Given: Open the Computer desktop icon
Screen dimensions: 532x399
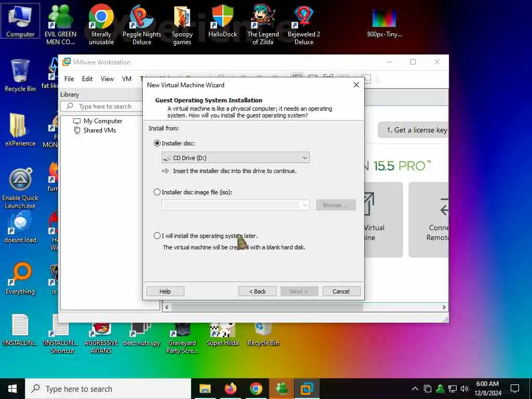Looking at the screenshot, I should pos(20,21).
